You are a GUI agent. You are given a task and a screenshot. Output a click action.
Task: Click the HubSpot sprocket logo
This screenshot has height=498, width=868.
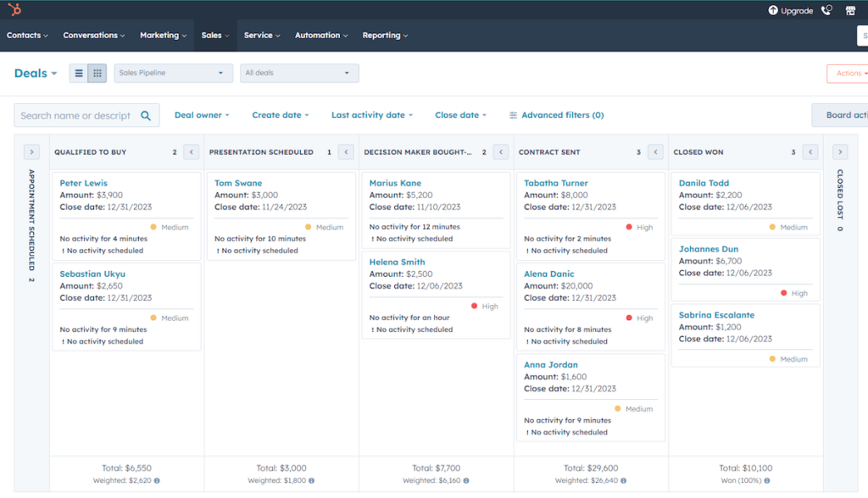point(14,10)
